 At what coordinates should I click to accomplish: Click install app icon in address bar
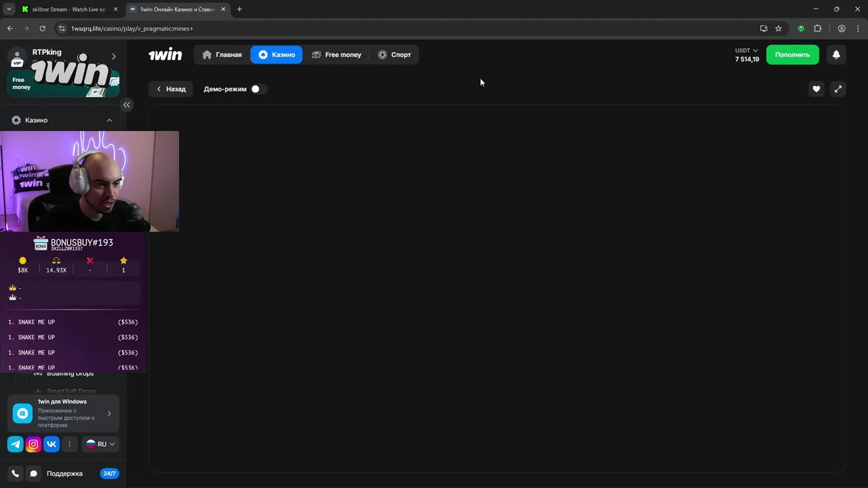coord(764,28)
